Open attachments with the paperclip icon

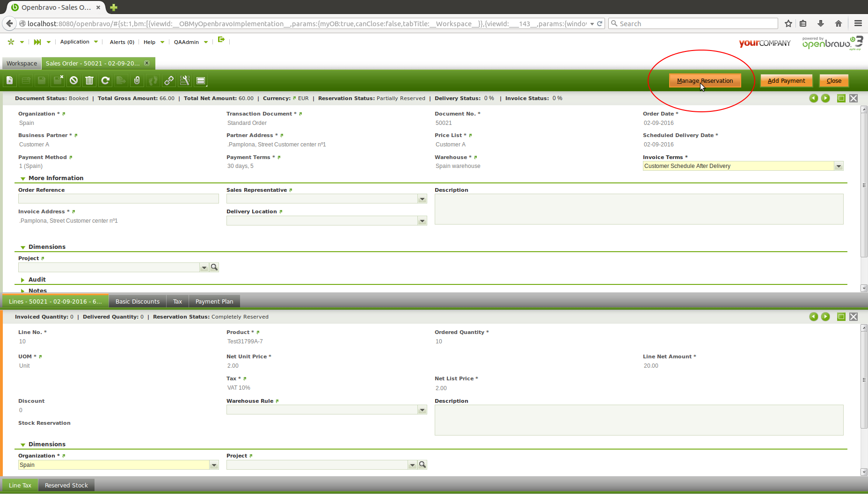pyautogui.click(x=137, y=81)
